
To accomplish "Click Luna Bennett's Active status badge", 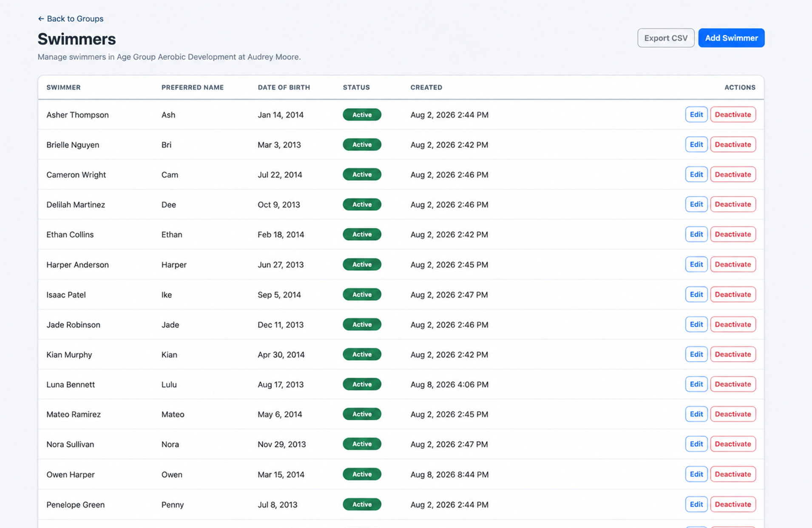I will (x=362, y=384).
